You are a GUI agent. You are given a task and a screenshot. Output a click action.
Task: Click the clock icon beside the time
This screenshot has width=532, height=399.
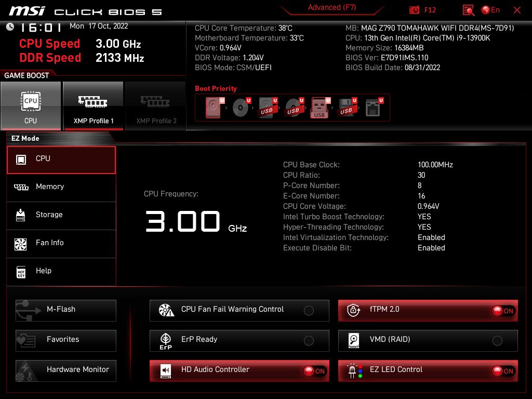click(10, 27)
